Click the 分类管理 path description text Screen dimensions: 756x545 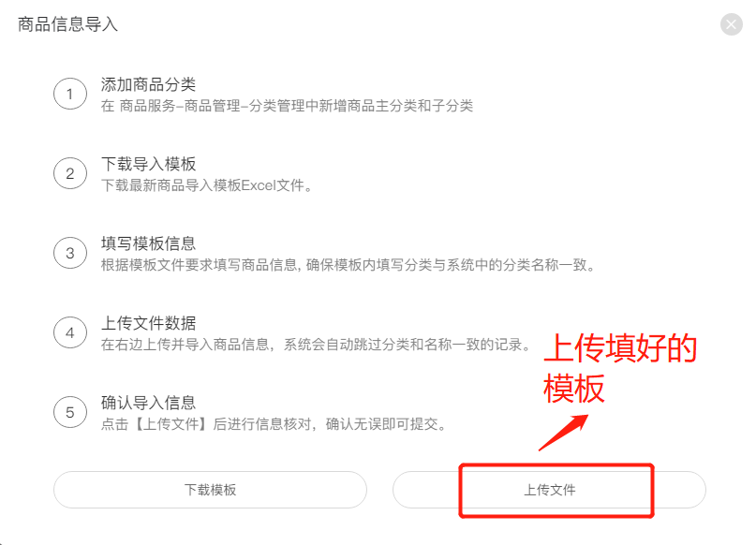287,106
